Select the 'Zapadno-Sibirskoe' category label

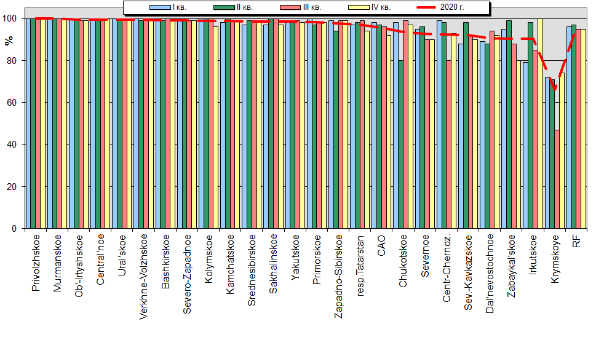click(x=338, y=276)
